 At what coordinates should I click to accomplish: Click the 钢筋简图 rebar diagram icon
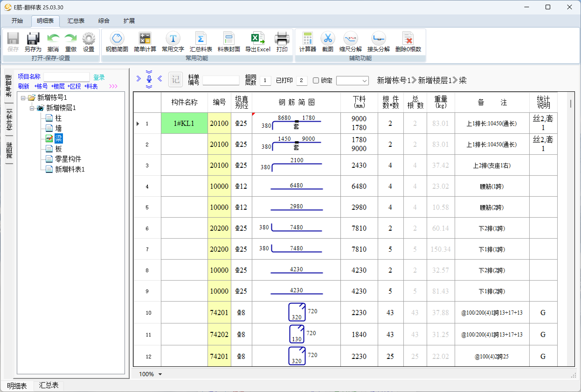click(x=117, y=38)
